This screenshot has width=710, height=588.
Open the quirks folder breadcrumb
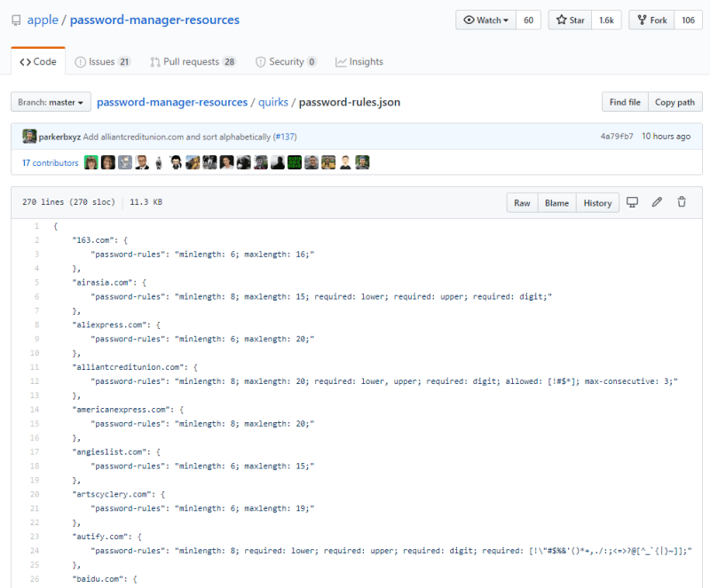pyautogui.click(x=273, y=102)
